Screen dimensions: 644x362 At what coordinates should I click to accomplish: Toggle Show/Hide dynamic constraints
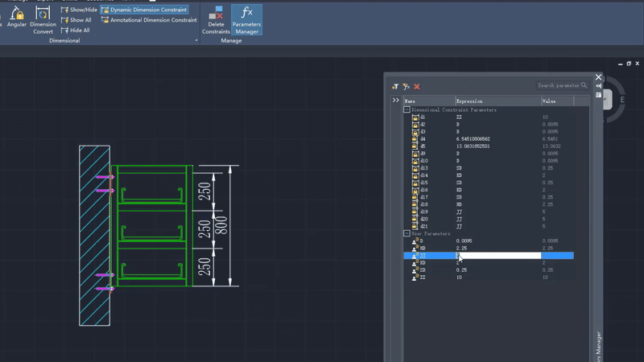(x=79, y=10)
